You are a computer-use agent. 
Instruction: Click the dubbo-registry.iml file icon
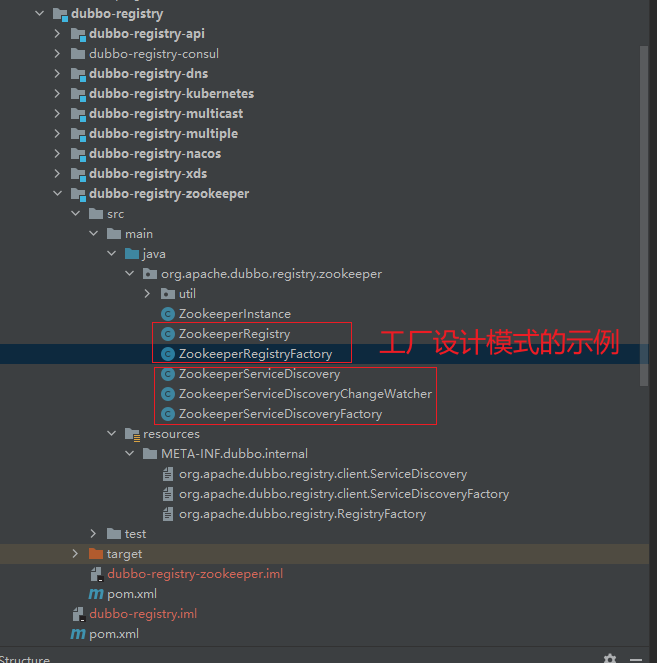(79, 614)
